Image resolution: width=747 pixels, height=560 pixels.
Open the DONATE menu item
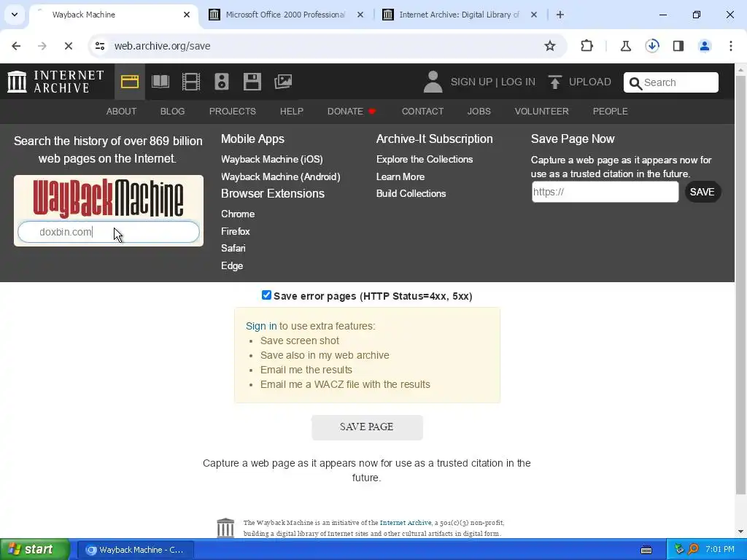click(352, 112)
